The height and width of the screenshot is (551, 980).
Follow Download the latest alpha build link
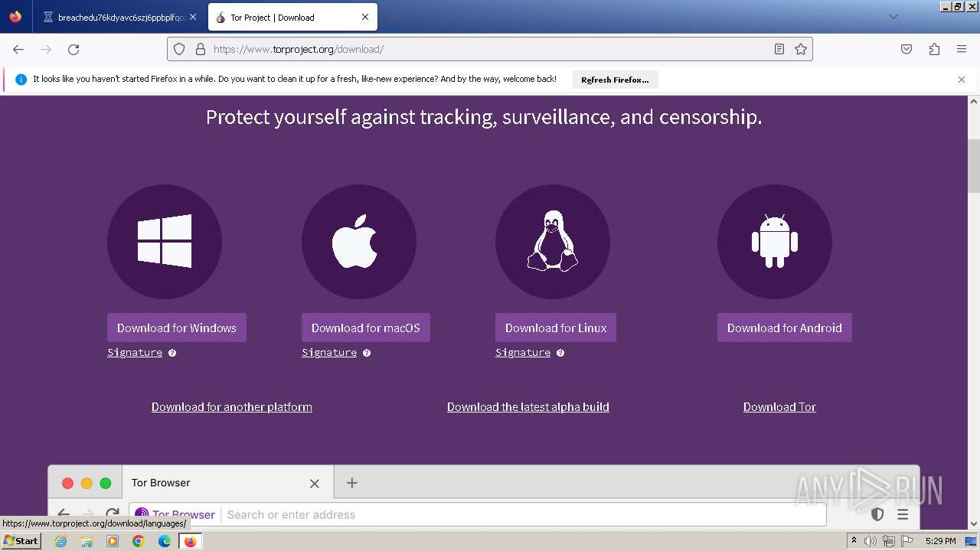(x=528, y=407)
